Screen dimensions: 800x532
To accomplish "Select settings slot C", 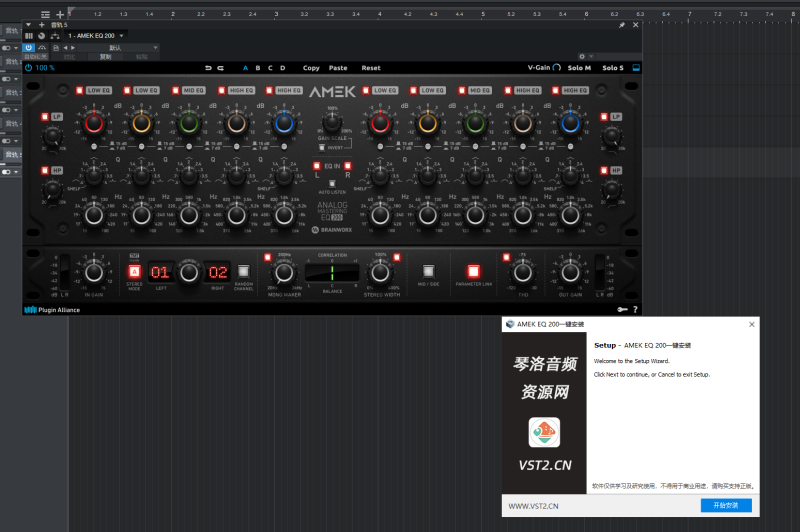I will click(x=270, y=68).
